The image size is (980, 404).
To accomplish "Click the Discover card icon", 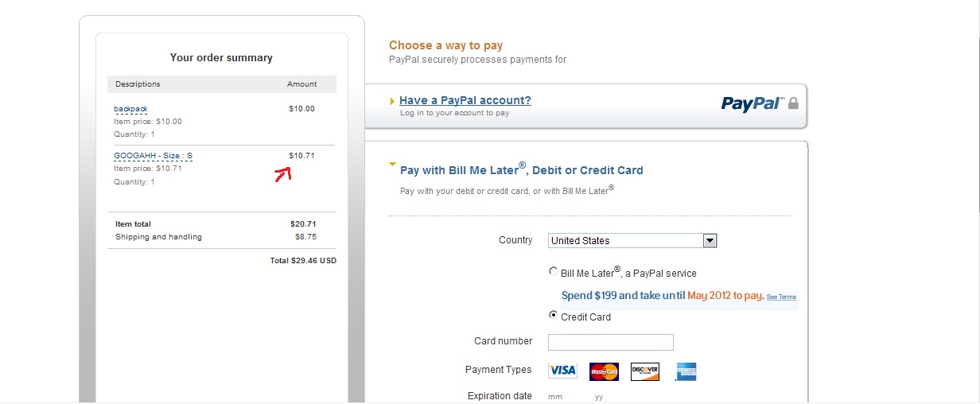I will [644, 371].
